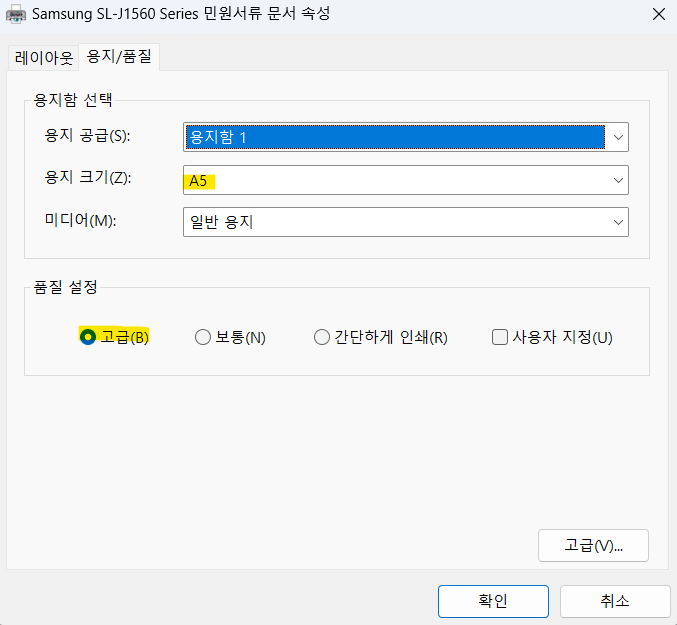Screen dimensions: 677x625
Task: Click the 용지 공급(S): label
Action: click(87, 136)
